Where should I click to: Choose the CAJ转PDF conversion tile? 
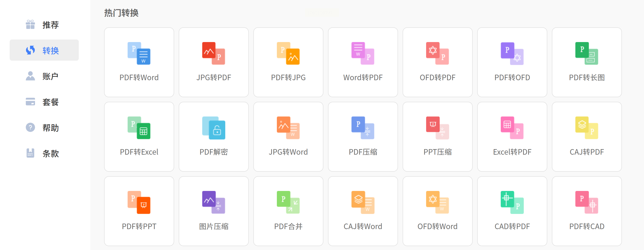(x=586, y=136)
